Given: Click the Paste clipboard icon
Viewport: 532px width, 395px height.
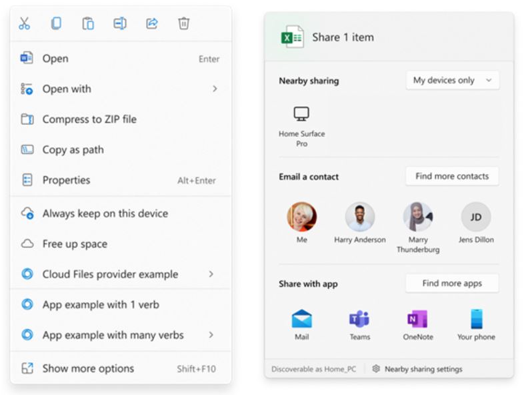Looking at the screenshot, I should 88,23.
